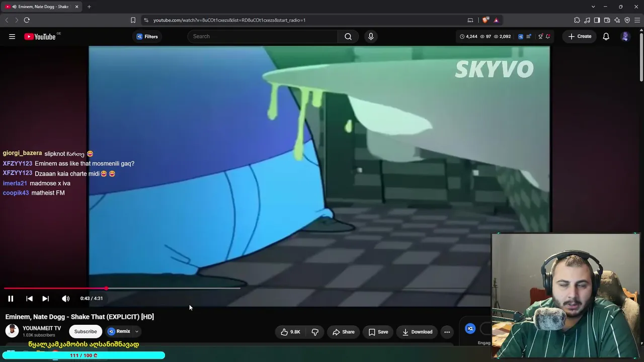Click the vidIQ views stat 97
The height and width of the screenshot is (362, 644).
click(x=486, y=36)
